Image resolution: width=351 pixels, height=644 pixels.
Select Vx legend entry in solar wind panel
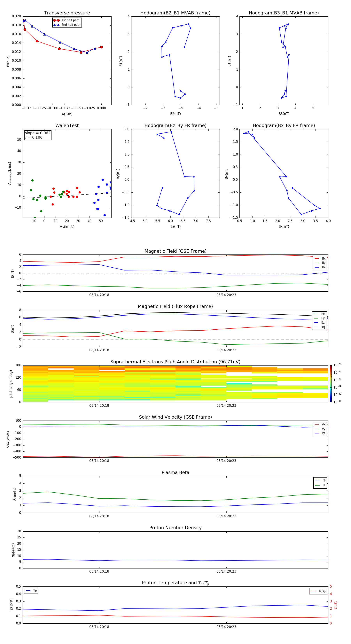[x=320, y=424]
